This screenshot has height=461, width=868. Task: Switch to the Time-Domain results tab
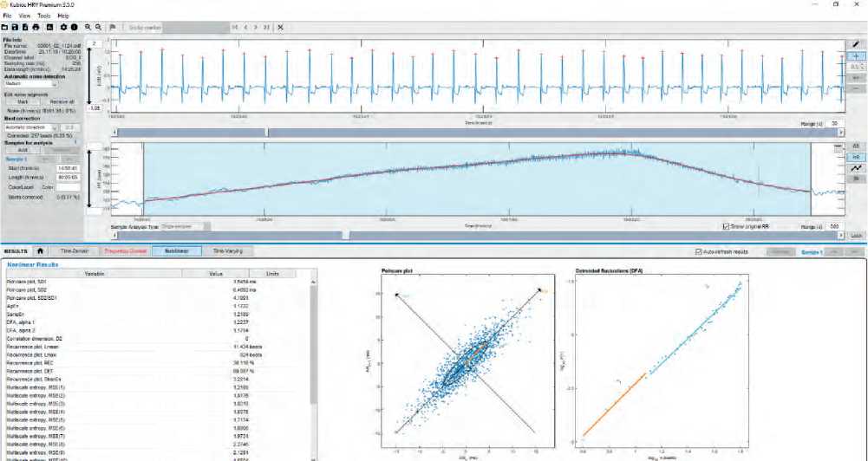75,251
